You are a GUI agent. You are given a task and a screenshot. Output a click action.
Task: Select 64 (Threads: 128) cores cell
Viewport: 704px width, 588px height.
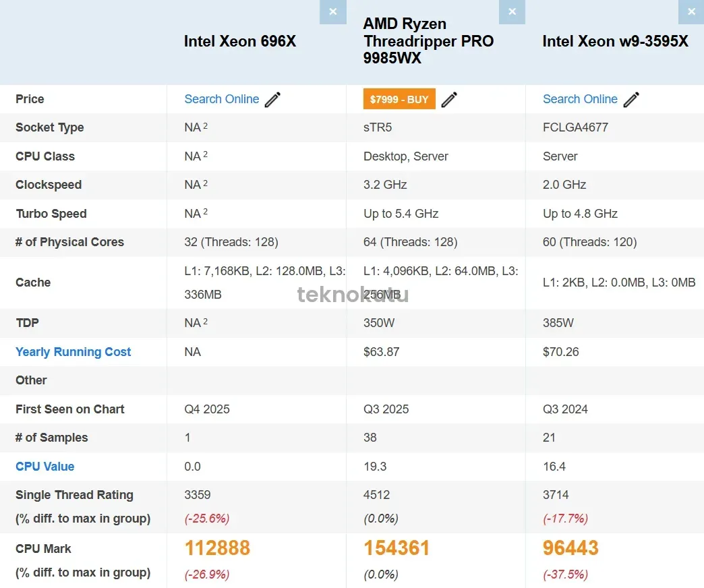click(411, 242)
